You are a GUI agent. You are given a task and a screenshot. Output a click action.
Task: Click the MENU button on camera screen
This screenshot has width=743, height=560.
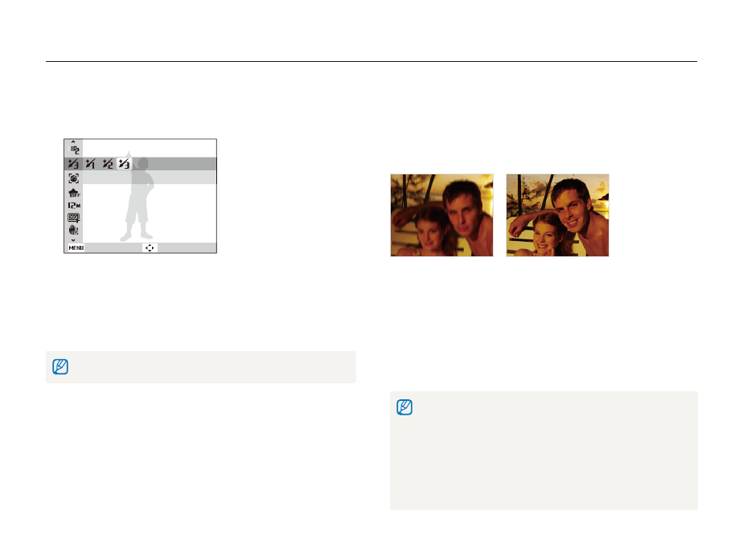click(x=76, y=248)
